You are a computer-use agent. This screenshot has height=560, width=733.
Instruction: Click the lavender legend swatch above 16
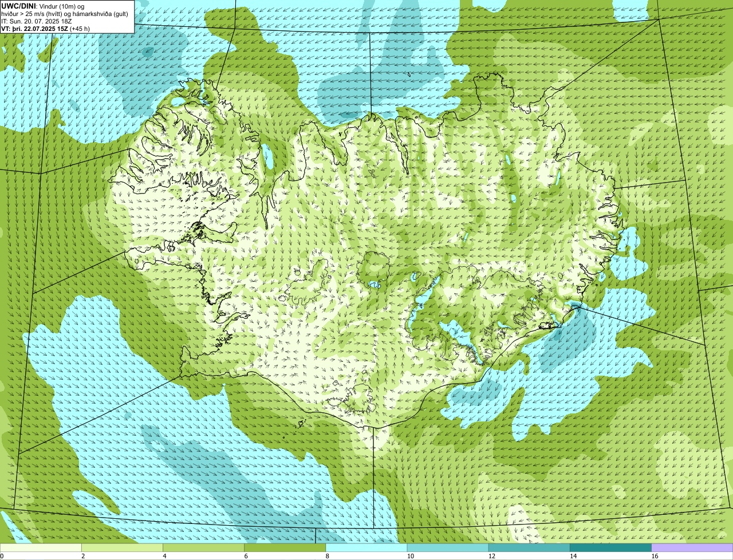[x=692, y=548]
